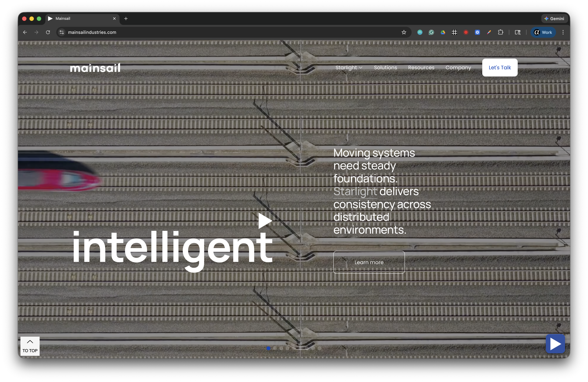Click the browser forward arrow
The width and height of the screenshot is (588, 382).
click(36, 32)
